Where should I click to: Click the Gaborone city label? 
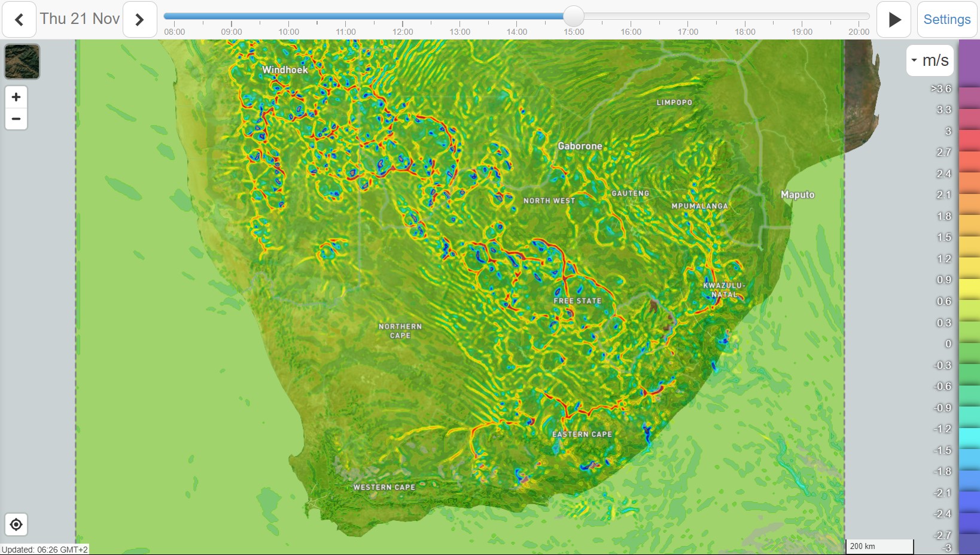580,146
